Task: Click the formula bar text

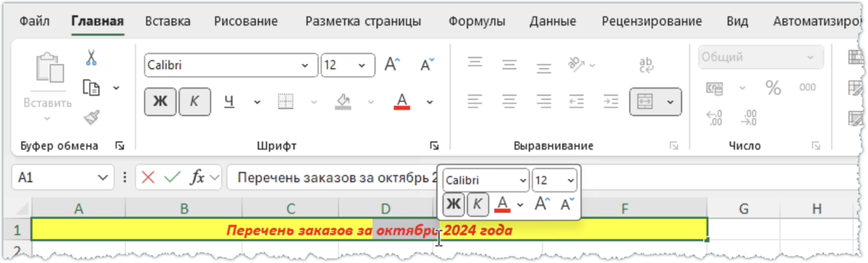Action: [x=337, y=177]
